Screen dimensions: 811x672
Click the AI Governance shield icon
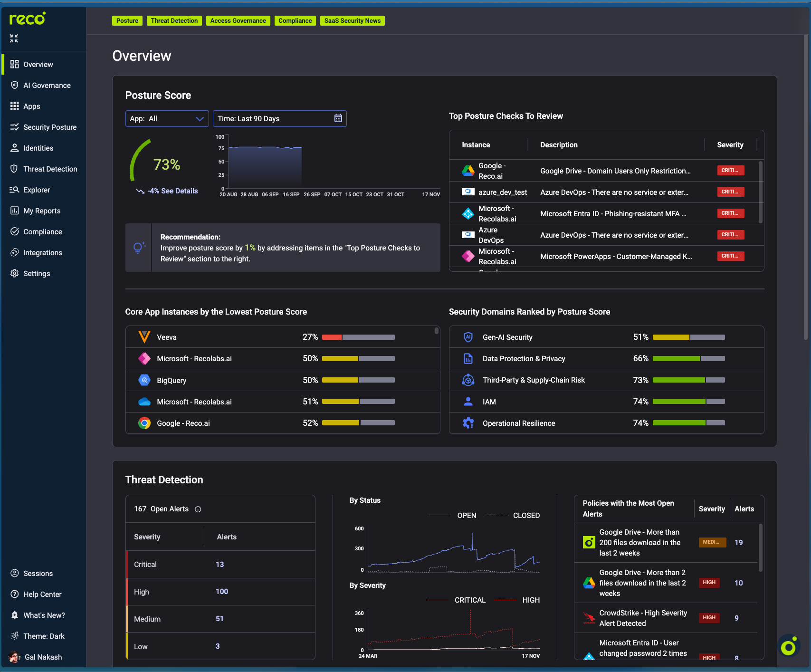[x=15, y=85]
